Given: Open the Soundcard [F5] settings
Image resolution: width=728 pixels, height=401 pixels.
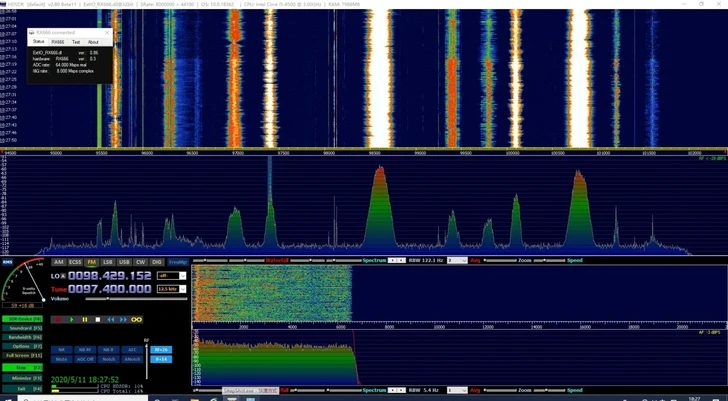Looking at the screenshot, I should 22,328.
